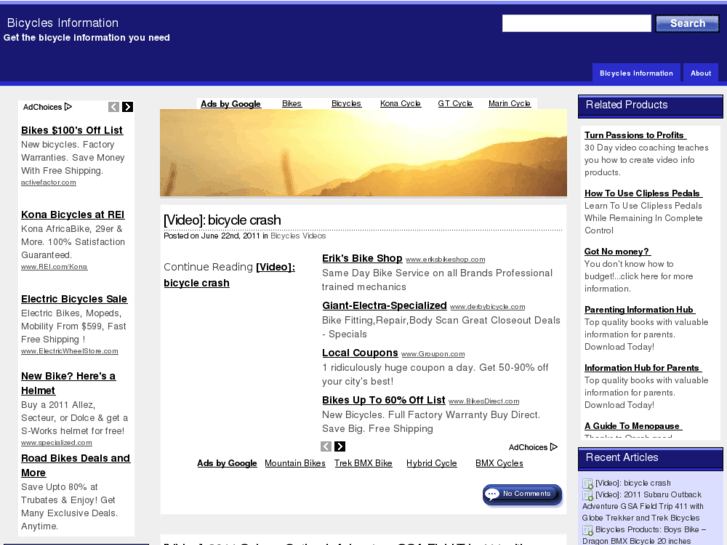Click AdChoices icon in left sidebar
The height and width of the screenshot is (545, 727).
pyautogui.click(x=68, y=107)
